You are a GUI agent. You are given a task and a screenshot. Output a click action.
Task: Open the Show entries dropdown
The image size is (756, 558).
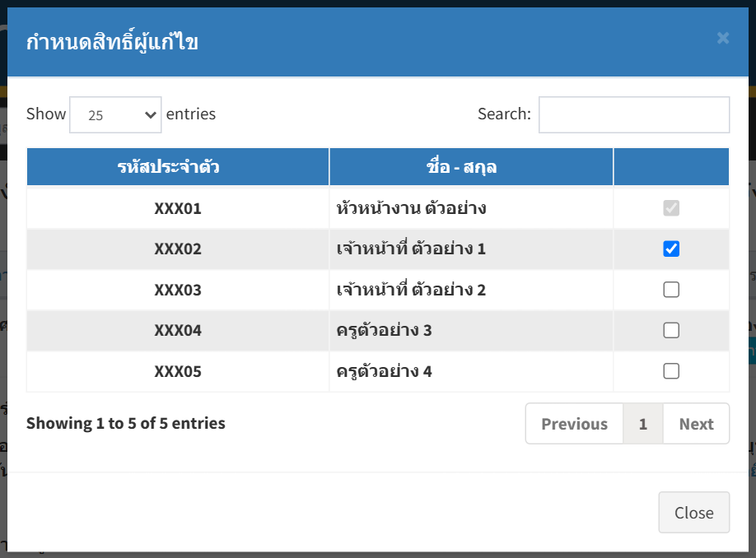pyautogui.click(x=115, y=114)
